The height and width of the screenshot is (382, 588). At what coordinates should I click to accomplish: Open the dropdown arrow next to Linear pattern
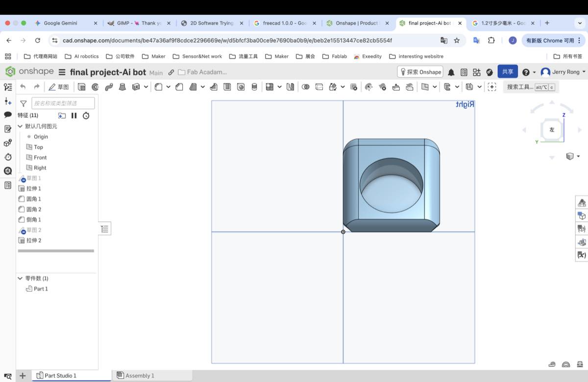point(280,87)
